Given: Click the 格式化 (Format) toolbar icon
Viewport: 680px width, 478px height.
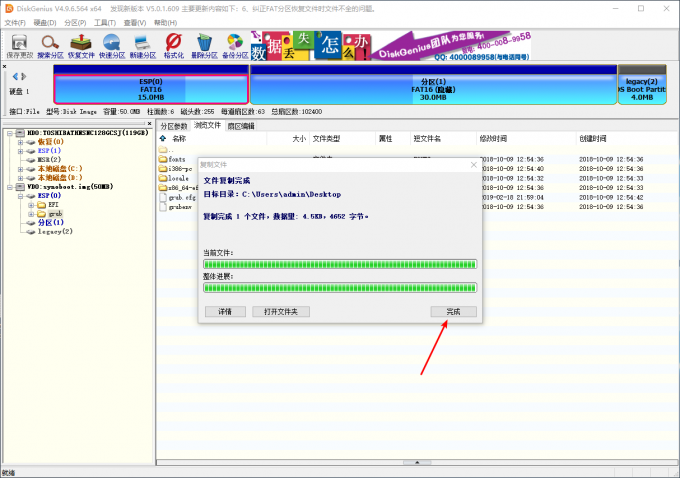Looking at the screenshot, I should [173, 44].
